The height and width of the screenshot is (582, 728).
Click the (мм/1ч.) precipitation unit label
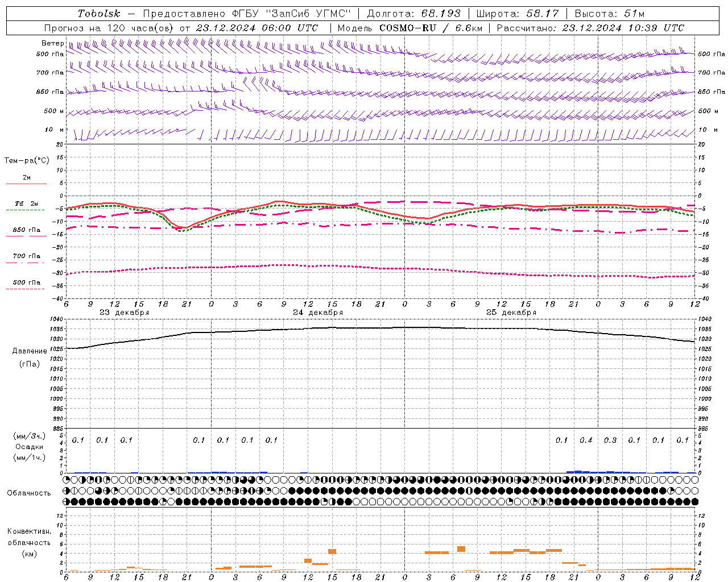tap(30, 457)
